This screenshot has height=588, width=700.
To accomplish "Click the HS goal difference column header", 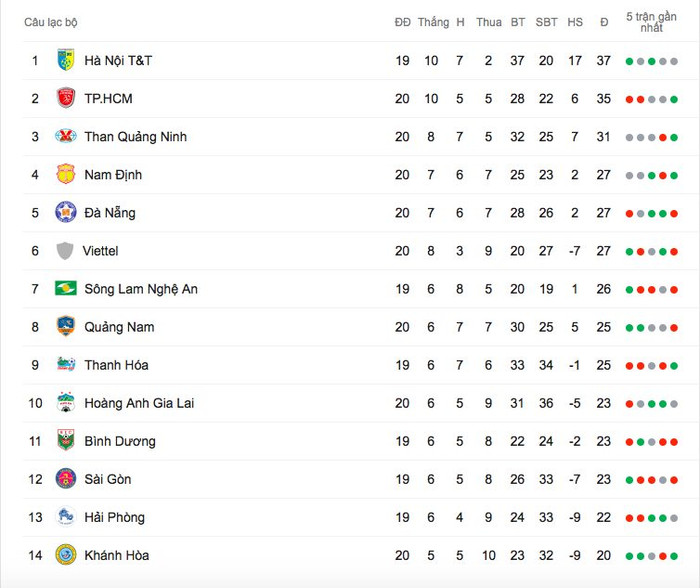I will tap(575, 22).
